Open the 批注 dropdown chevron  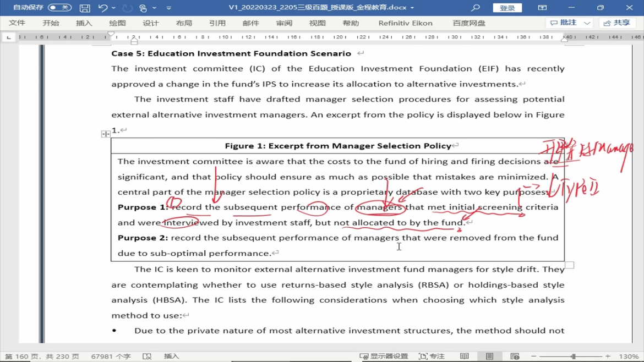tap(587, 23)
